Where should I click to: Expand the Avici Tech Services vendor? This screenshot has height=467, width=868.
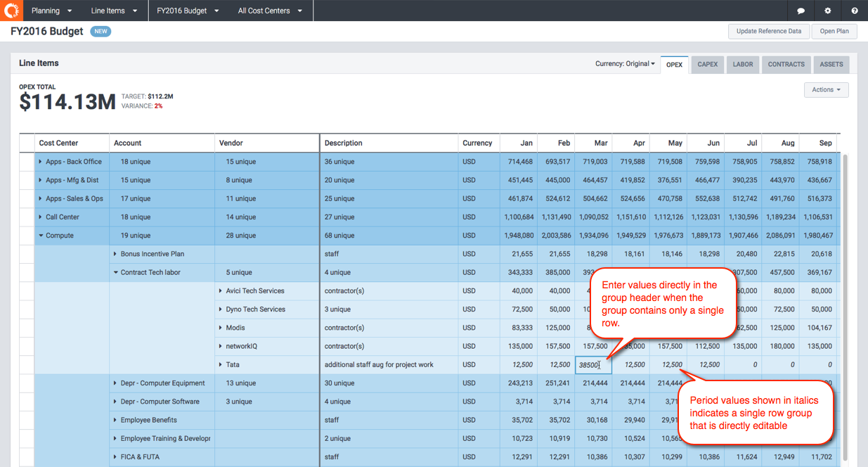(221, 291)
